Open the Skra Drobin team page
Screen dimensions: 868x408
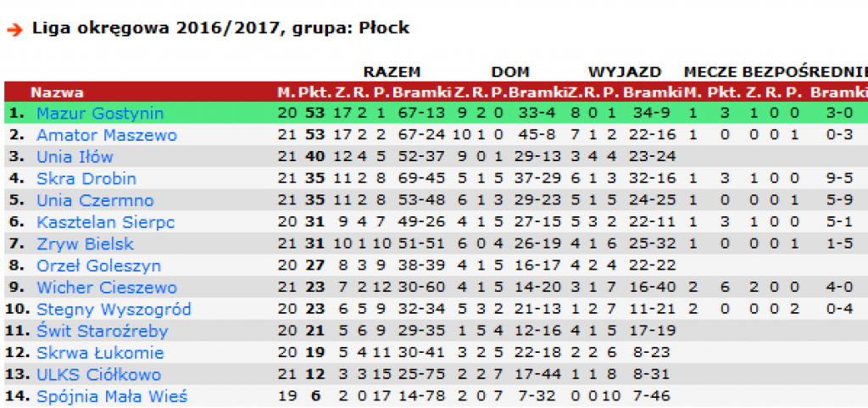point(86,179)
